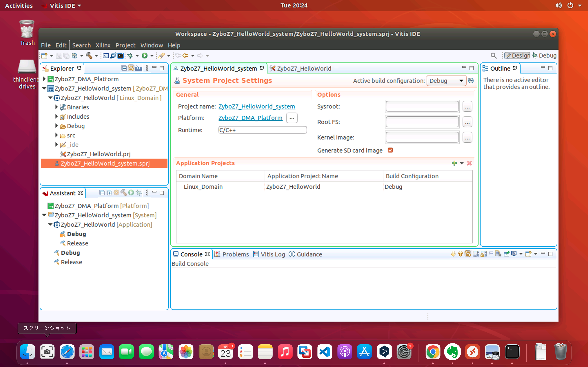This screenshot has height=367, width=588.
Task: Browse Sysroot with the ellipsis button
Action: (467, 106)
